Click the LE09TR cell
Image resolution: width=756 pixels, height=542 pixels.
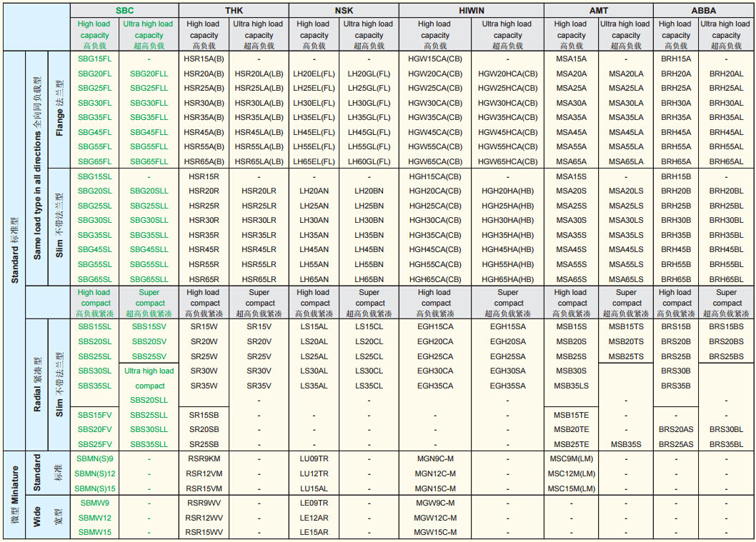(314, 503)
